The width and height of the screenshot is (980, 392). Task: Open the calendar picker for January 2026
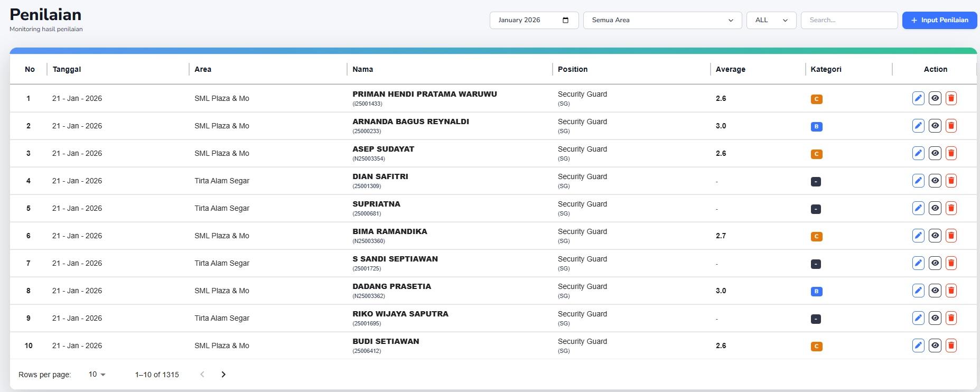click(x=565, y=20)
